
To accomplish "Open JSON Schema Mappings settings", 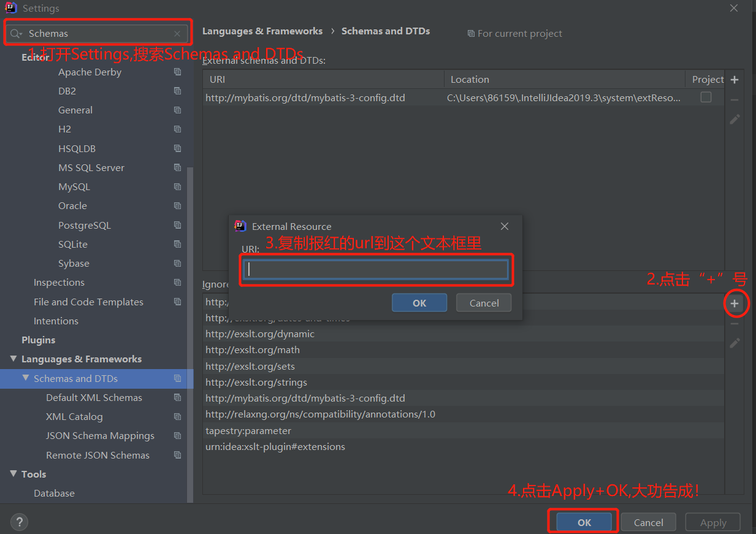I will tap(100, 436).
